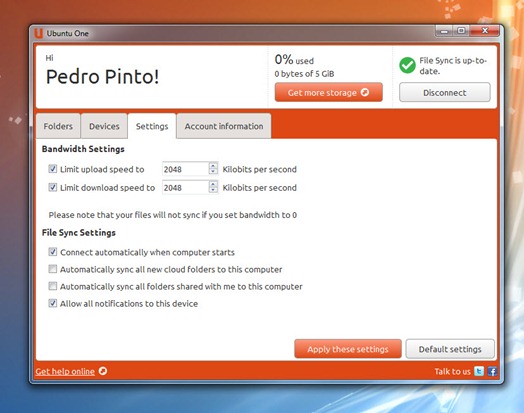
Task: Click the 'Pedro Pinto!' greeting name
Action: (x=102, y=77)
